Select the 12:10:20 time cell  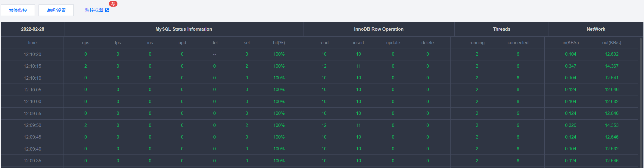pyautogui.click(x=33, y=54)
